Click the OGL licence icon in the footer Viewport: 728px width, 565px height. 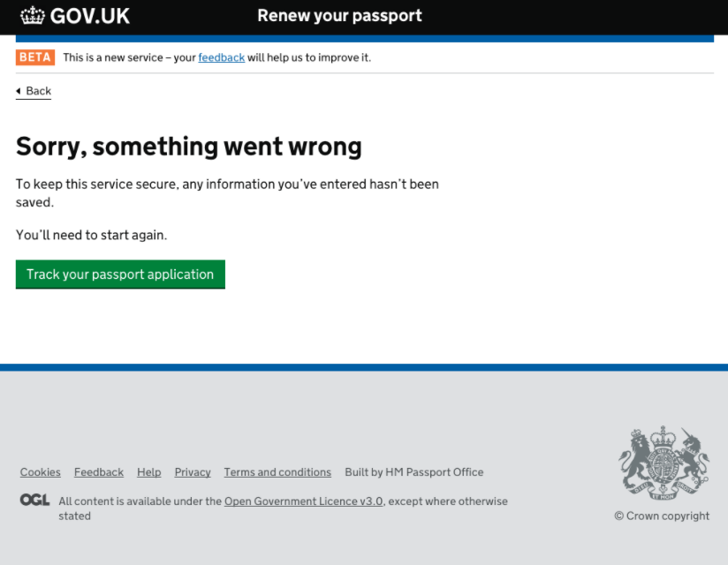[x=34, y=501]
